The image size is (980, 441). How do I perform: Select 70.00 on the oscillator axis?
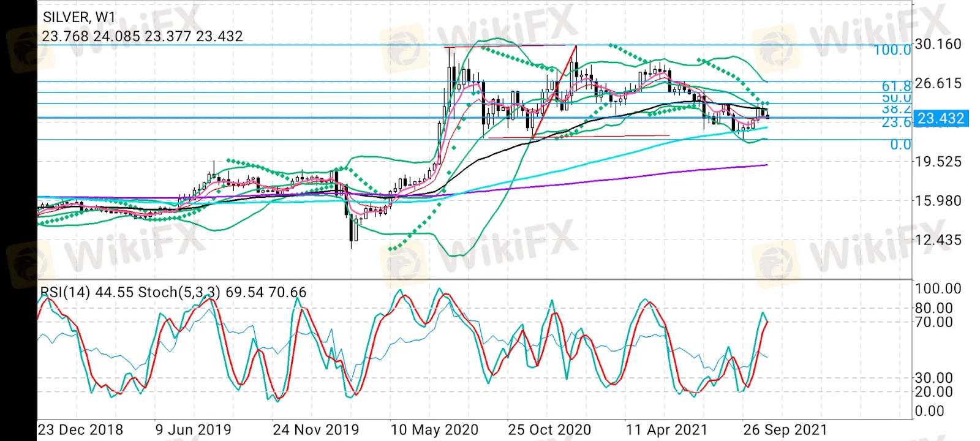click(x=933, y=322)
